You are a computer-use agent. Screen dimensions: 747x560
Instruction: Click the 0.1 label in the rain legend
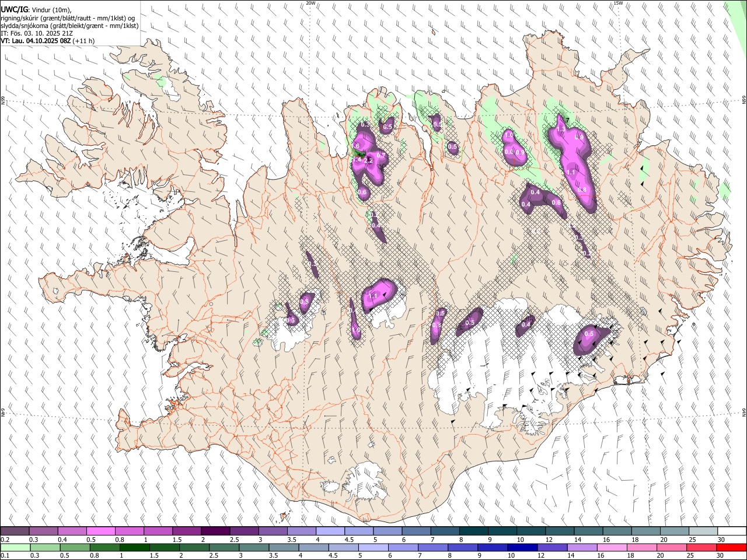coord(5,556)
